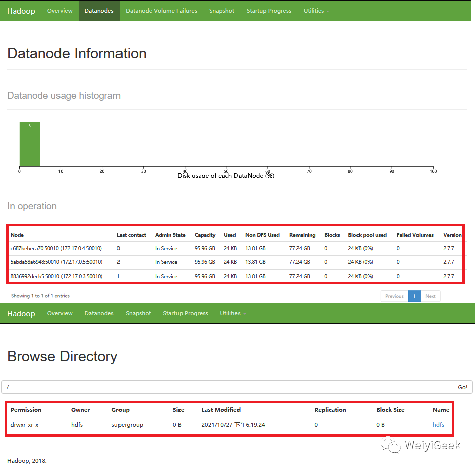Open Startup Progress in top navbar
Image resolution: width=476 pixels, height=467 pixels.
click(x=269, y=11)
